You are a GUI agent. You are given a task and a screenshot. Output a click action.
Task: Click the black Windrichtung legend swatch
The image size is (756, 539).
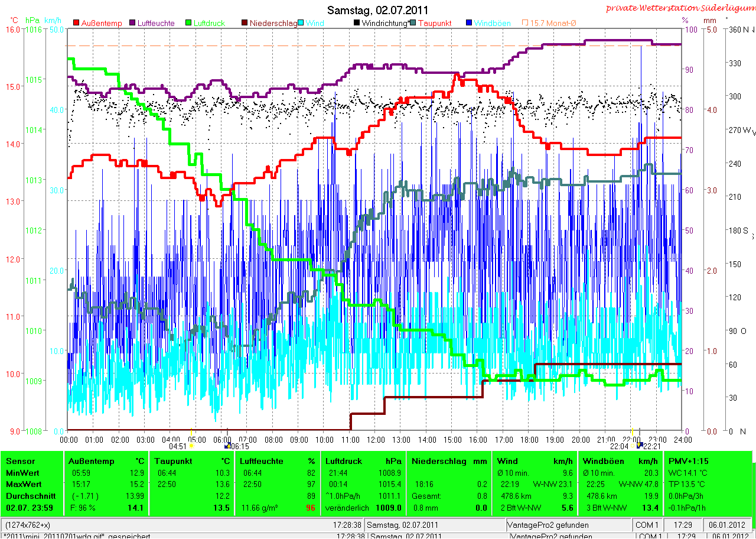356,23
